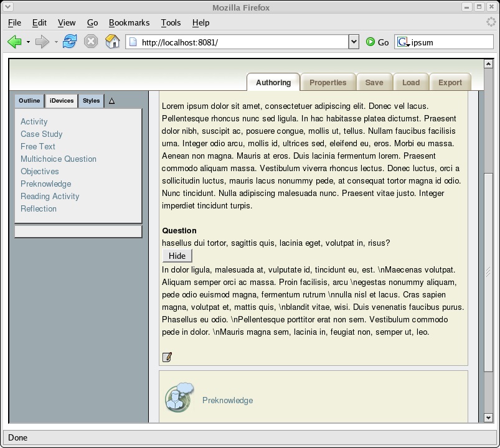Add an Activity iDevice
Viewport: 500px width, 448px height.
34,121
